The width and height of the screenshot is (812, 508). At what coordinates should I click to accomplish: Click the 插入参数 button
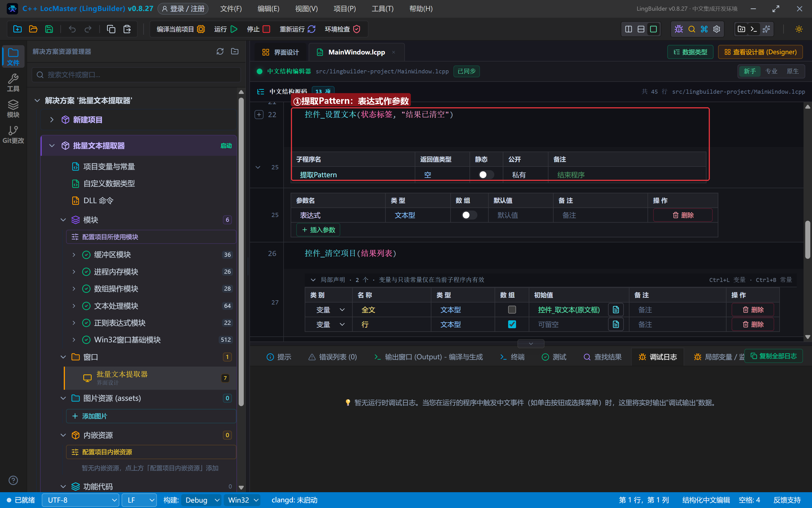coord(318,230)
